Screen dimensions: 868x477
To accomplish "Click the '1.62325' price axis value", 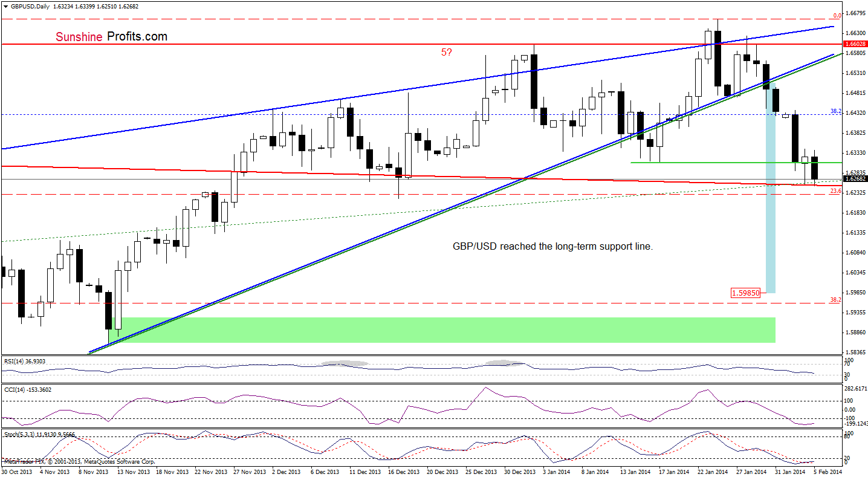I will [x=855, y=192].
